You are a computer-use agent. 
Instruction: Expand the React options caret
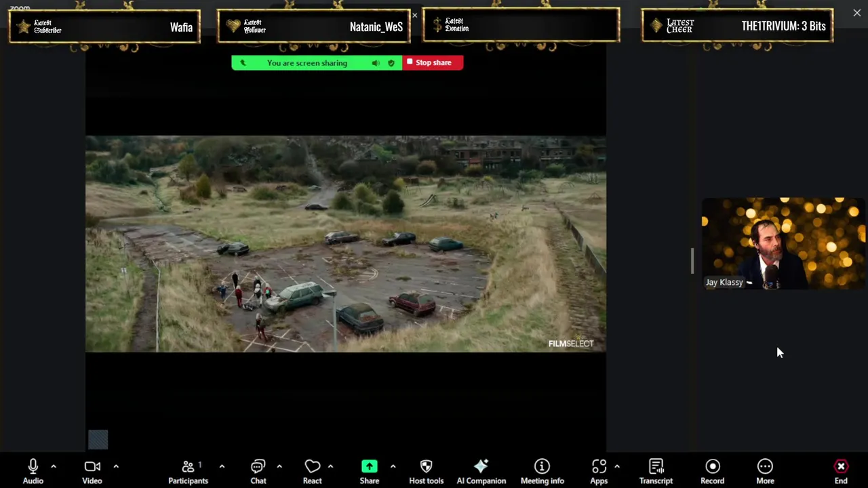point(330,466)
